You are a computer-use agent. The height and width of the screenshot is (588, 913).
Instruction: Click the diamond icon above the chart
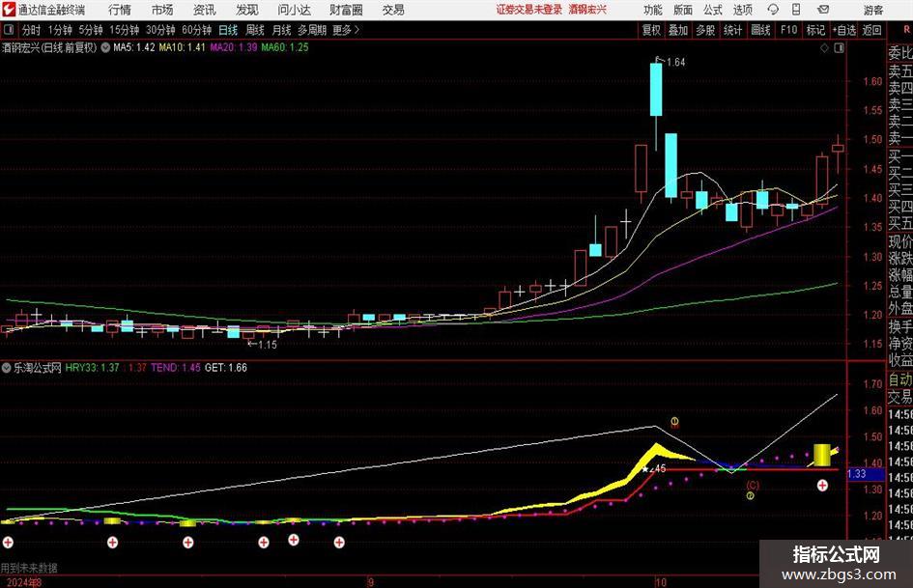point(824,48)
